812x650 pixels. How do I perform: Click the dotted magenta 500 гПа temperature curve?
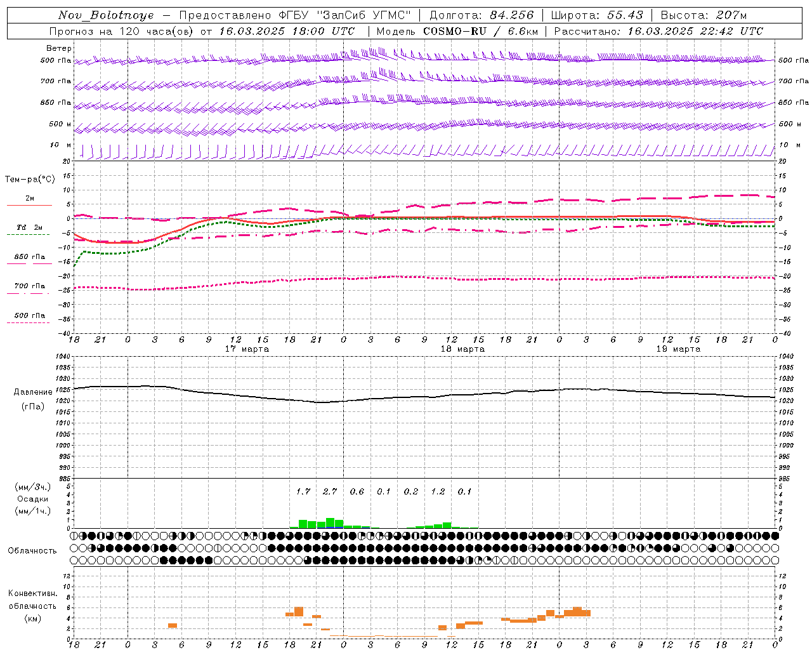[424, 277]
